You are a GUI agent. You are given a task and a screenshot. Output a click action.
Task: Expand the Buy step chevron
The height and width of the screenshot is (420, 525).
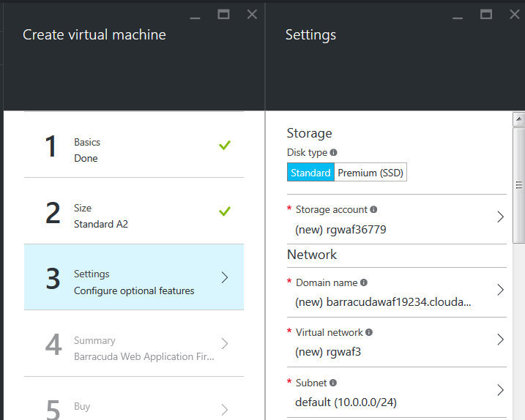(x=225, y=410)
